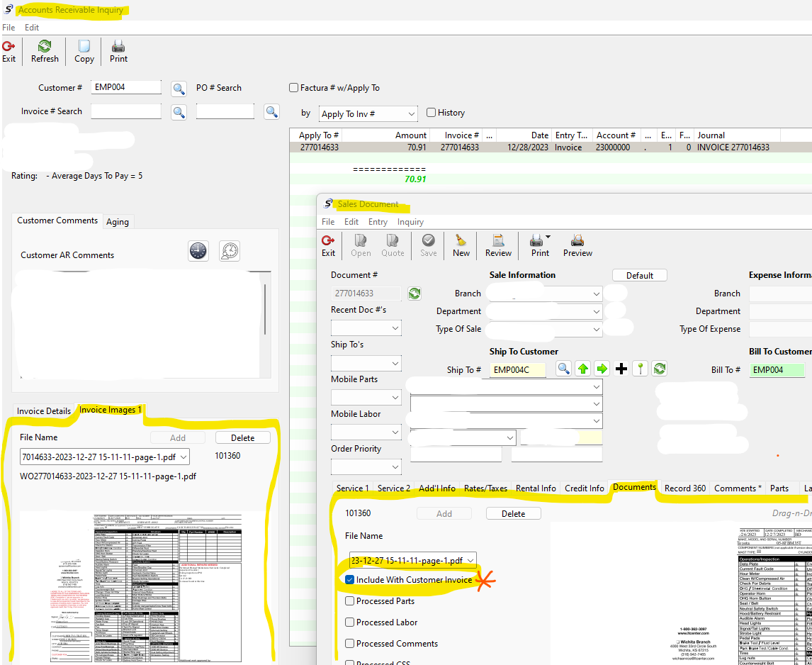Switch to the Invoice Details tab
This screenshot has width=812, height=665.
point(43,411)
